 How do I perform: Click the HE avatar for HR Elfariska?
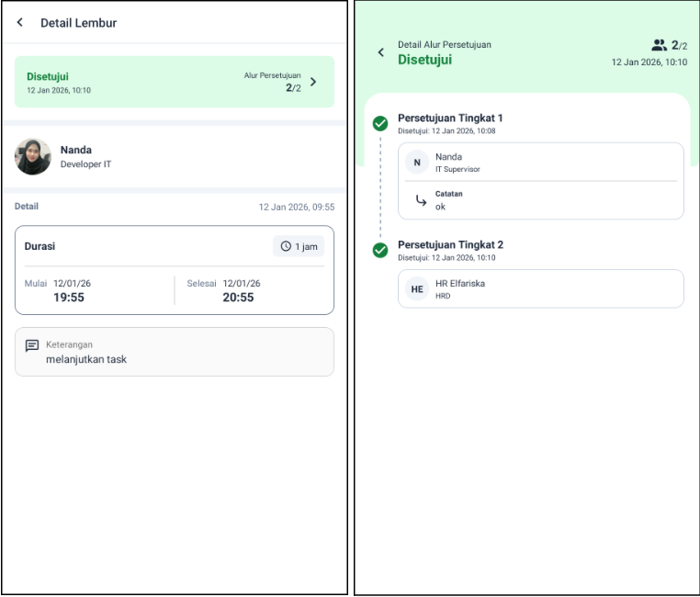pyautogui.click(x=417, y=288)
